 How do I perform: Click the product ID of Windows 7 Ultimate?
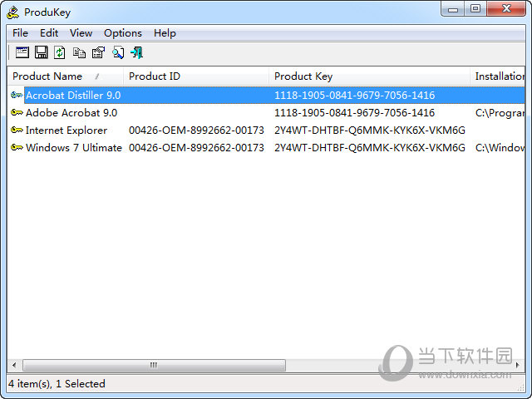196,148
